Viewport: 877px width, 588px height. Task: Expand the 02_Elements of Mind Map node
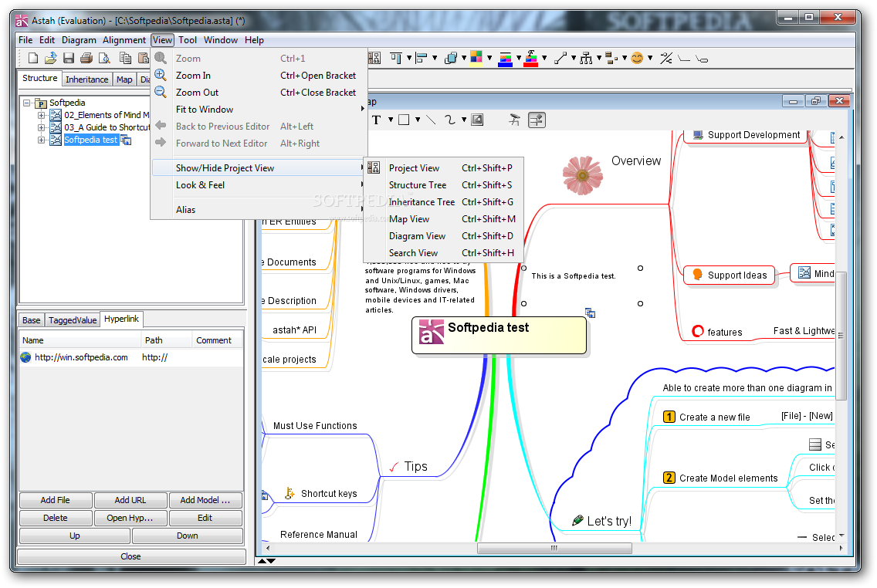[42, 115]
